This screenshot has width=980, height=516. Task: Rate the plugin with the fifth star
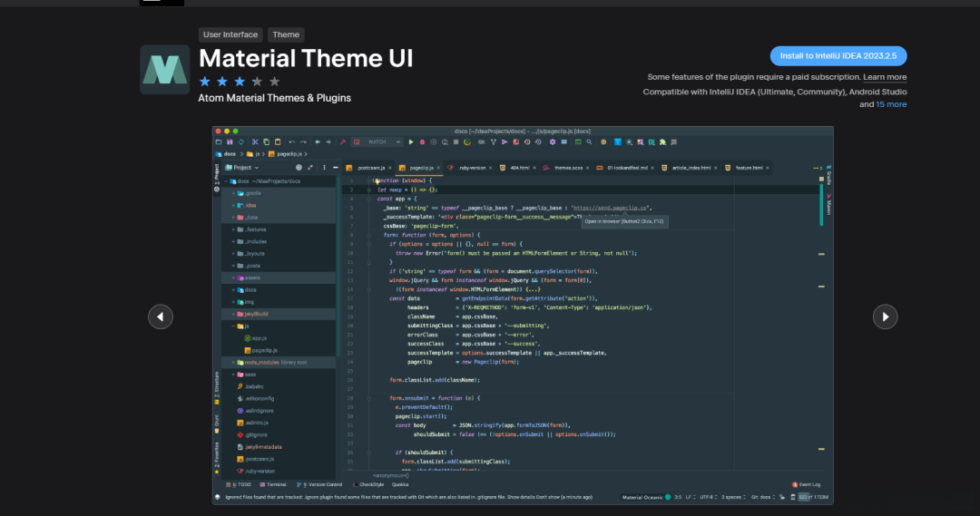click(x=275, y=82)
